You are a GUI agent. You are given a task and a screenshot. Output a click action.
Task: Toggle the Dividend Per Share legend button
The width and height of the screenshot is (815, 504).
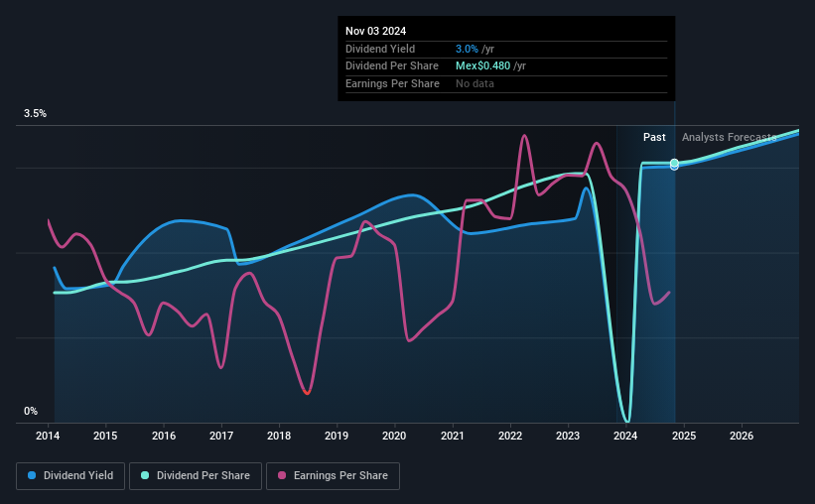click(x=196, y=476)
